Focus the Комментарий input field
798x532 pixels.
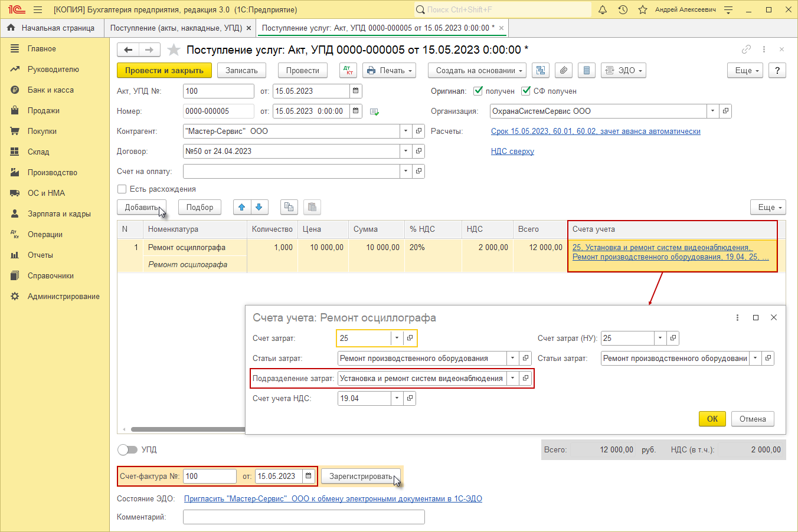coord(304,517)
